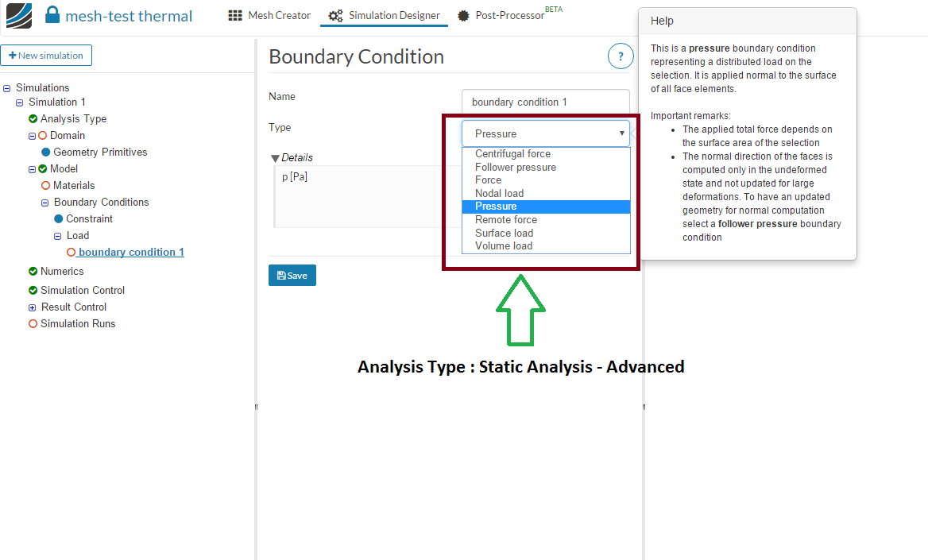Select Analysis Type in the tree
The image size is (928, 560).
(x=73, y=119)
